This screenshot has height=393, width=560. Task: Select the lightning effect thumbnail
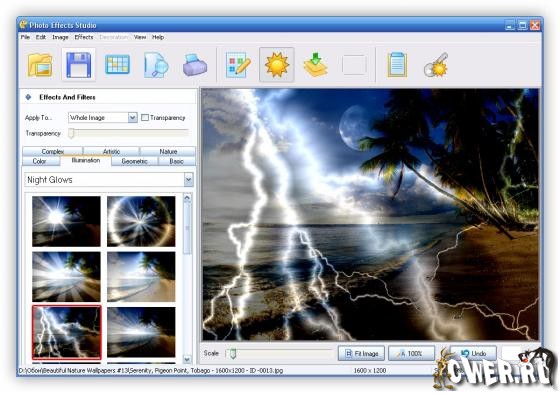67,332
